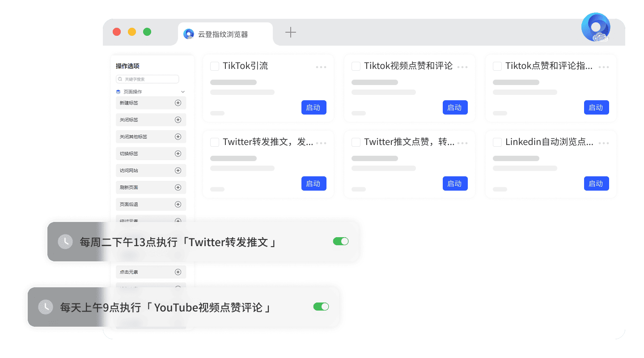644x358 pixels.
Task: Check the TikTok引流 card checkbox
Action: pyautogui.click(x=215, y=66)
